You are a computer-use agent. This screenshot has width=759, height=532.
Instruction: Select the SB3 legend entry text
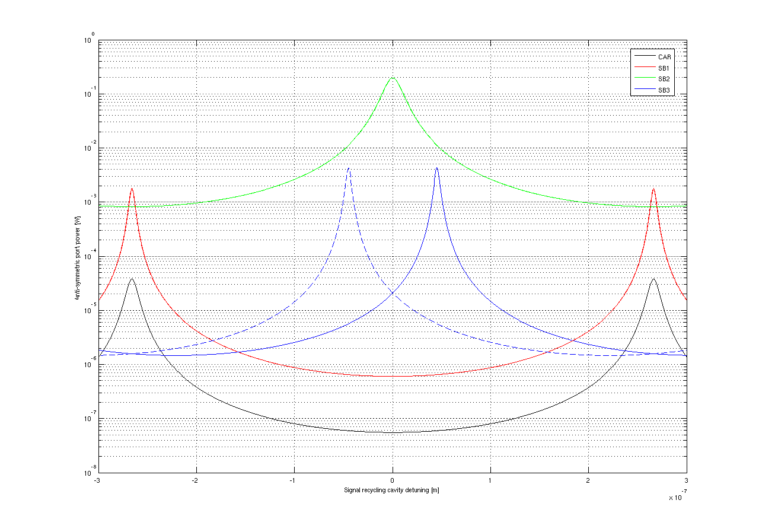tap(664, 90)
